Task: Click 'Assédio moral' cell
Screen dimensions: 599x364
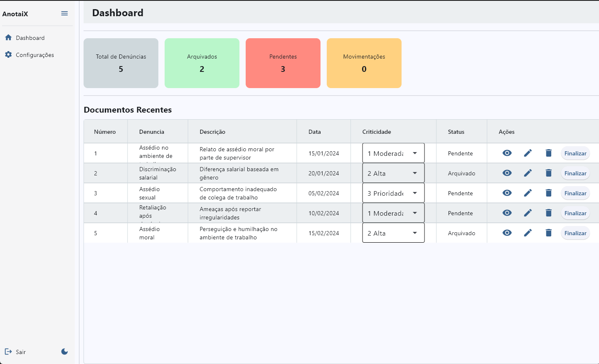Action: (150, 233)
